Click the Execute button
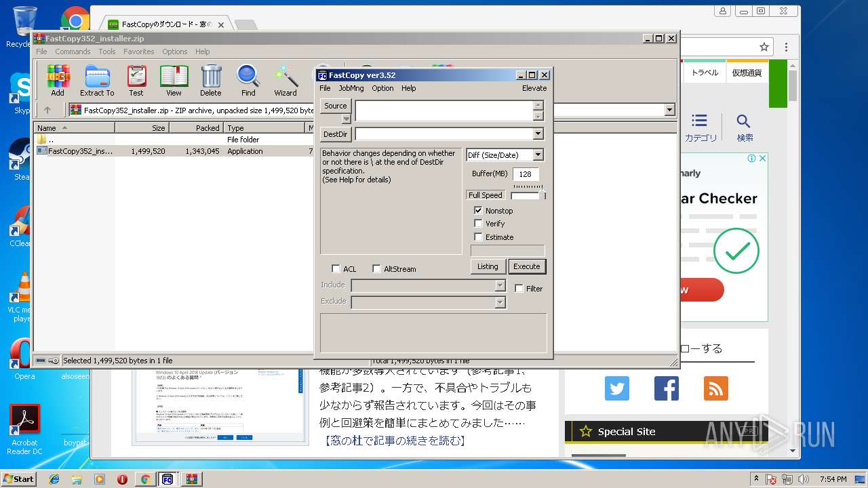This screenshot has width=868, height=488. pos(527,266)
